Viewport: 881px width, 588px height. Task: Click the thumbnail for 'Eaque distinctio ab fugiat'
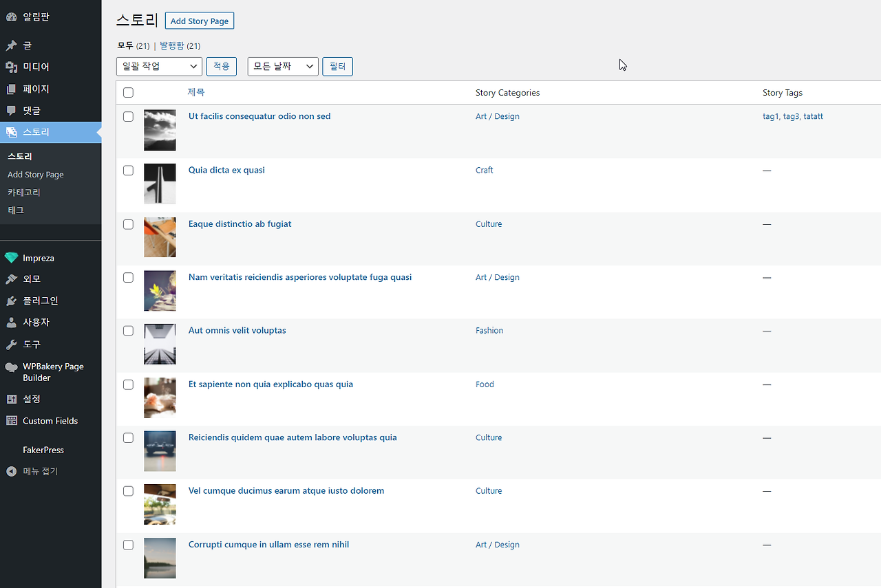pyautogui.click(x=160, y=238)
